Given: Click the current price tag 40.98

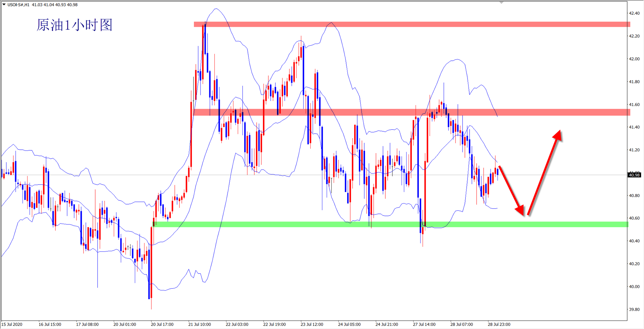Looking at the screenshot, I should pos(634,175).
